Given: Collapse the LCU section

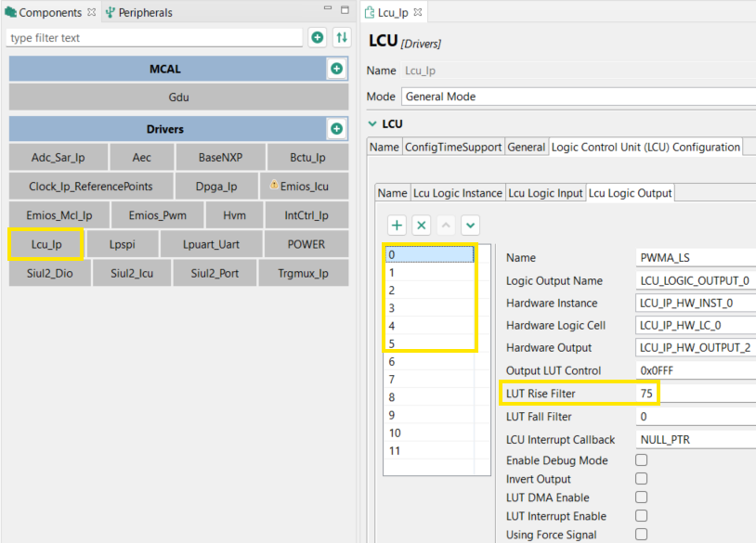Looking at the screenshot, I should point(372,123).
